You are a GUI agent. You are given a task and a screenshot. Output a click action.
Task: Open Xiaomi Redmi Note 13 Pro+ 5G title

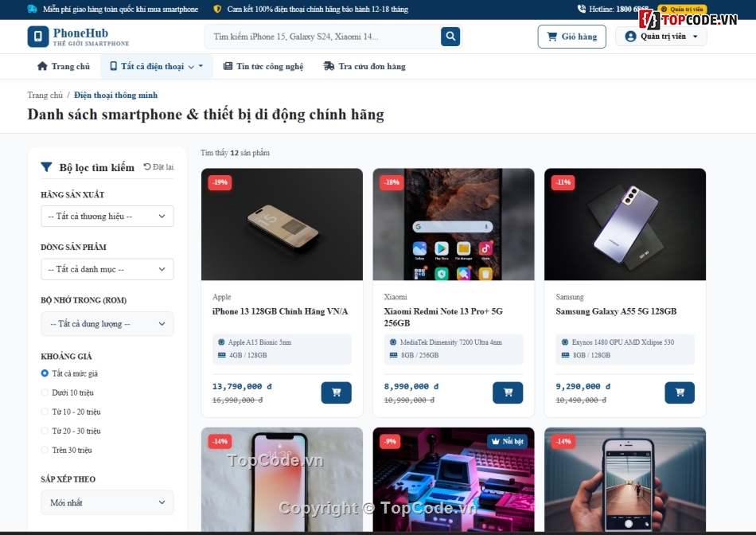tap(443, 317)
